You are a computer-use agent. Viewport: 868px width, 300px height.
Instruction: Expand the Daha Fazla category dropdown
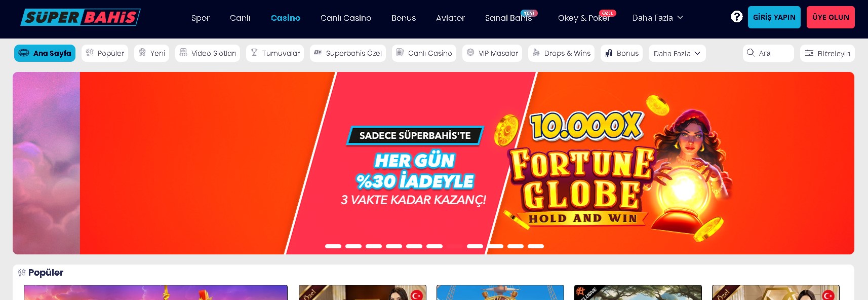[677, 53]
